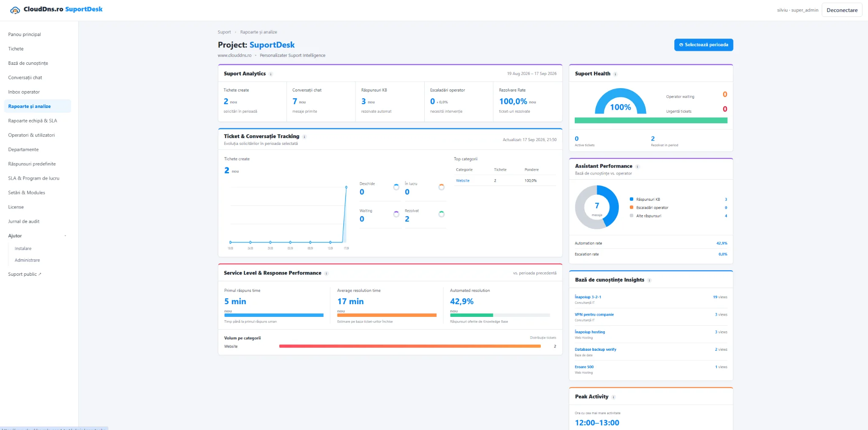This screenshot has width=868, height=430.
Task: Click the "100,0%" Rezolvare Rate value
Action: pos(513,102)
